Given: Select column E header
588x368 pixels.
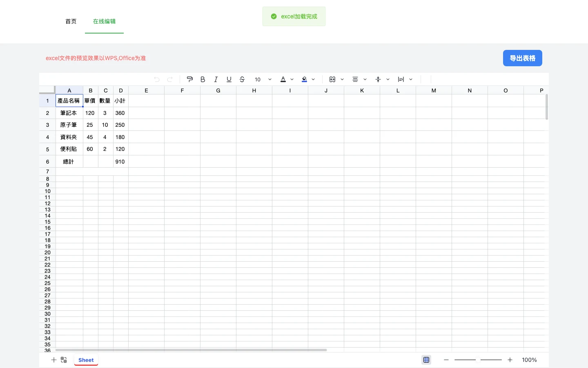Looking at the screenshot, I should pyautogui.click(x=147, y=90).
